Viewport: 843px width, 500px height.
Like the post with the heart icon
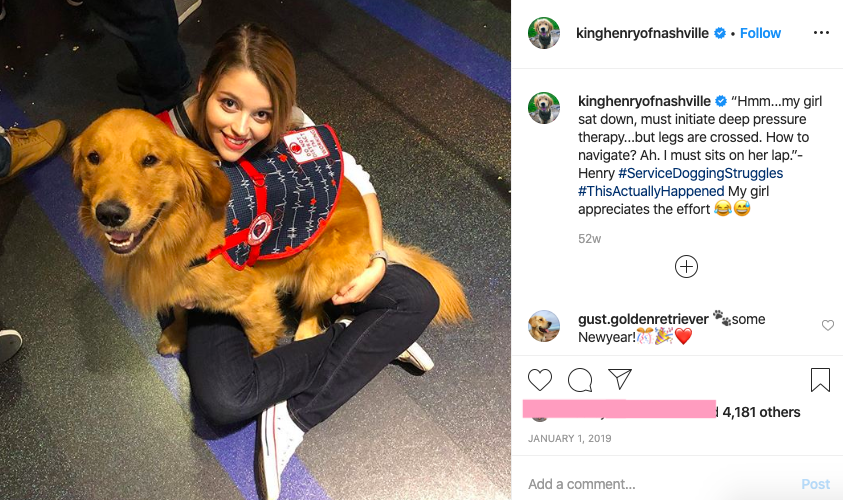(x=540, y=380)
